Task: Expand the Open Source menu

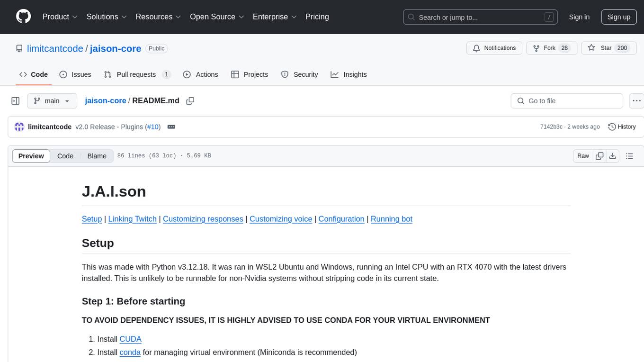Action: click(x=217, y=17)
